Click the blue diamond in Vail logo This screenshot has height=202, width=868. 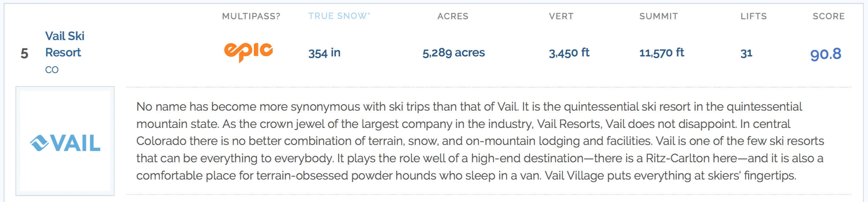[39, 143]
